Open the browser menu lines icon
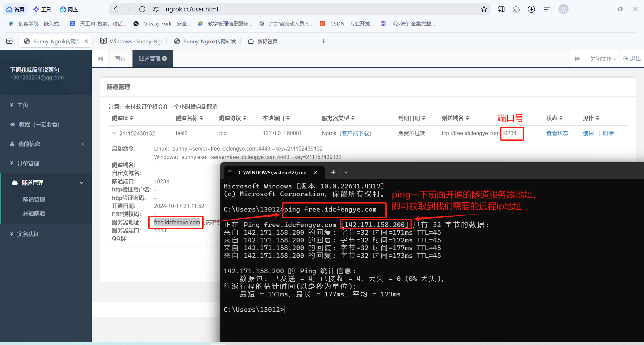Screen dimensions: 644x345 [x=546, y=9]
